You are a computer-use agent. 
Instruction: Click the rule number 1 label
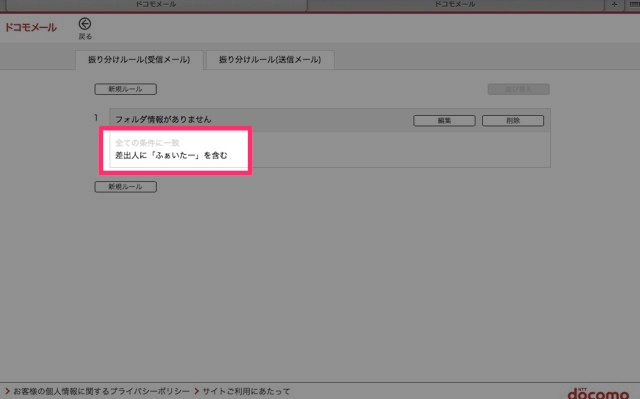96,118
